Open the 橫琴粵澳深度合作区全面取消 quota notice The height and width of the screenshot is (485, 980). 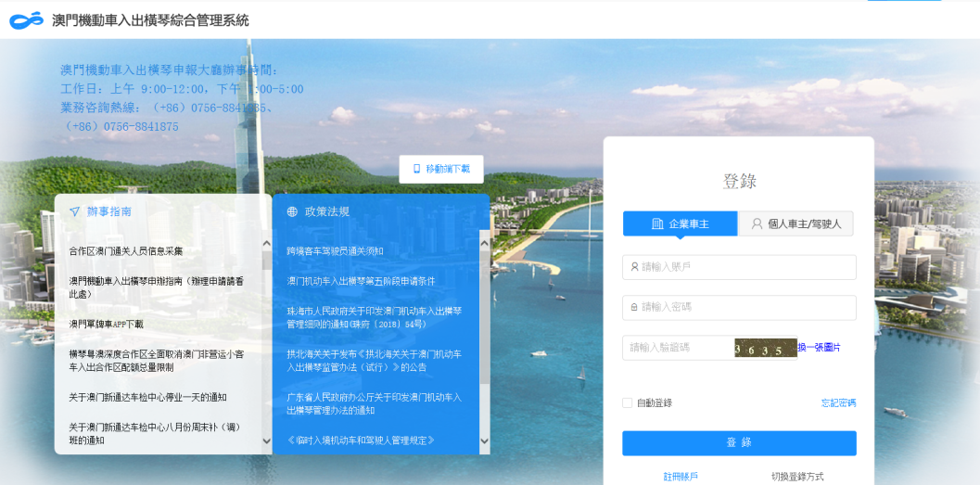(157, 361)
